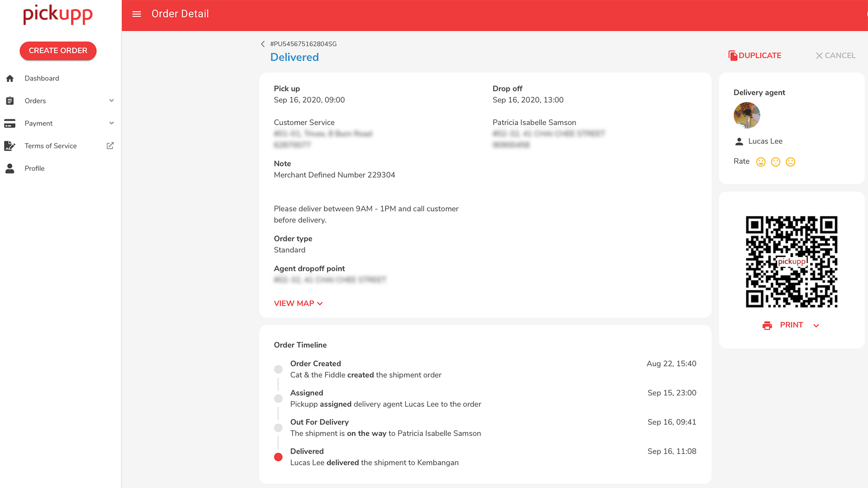Click the red Delivered timeline marker

[x=278, y=457]
